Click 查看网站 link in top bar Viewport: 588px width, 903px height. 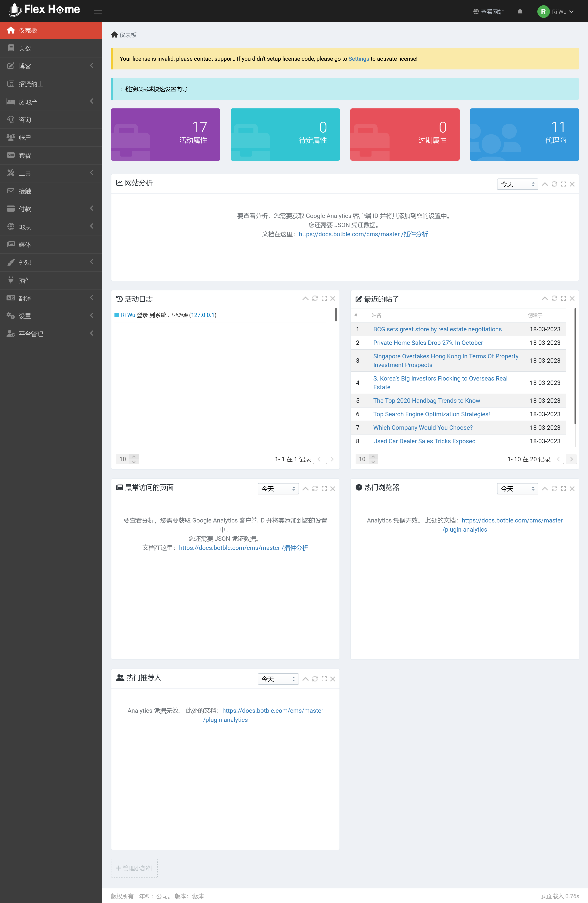pos(488,12)
